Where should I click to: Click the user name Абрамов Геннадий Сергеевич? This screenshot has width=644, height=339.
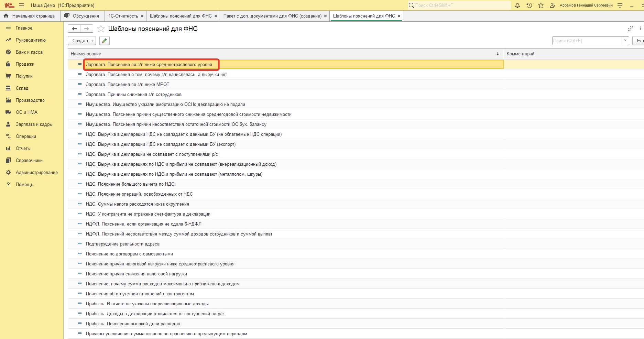coord(586,6)
